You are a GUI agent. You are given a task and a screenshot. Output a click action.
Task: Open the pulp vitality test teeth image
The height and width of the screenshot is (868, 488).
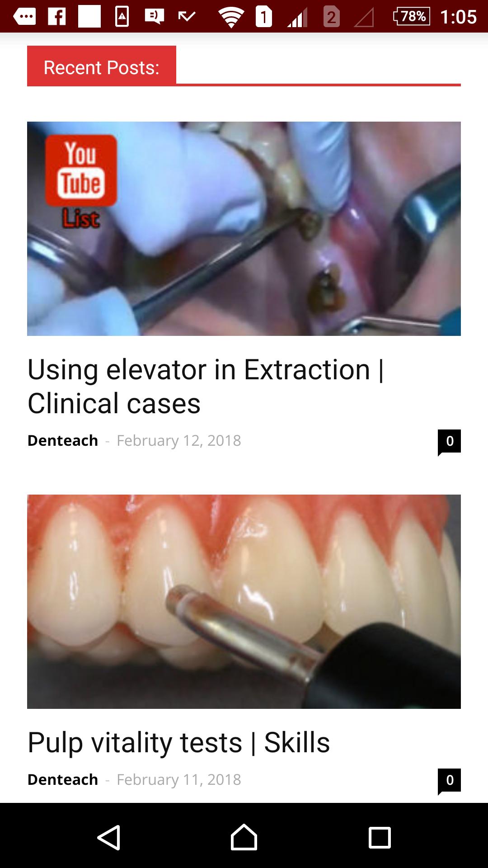click(x=244, y=602)
